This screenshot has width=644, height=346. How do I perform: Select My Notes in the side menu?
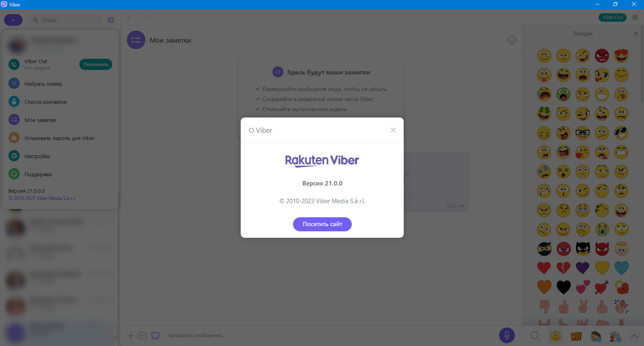click(x=40, y=120)
